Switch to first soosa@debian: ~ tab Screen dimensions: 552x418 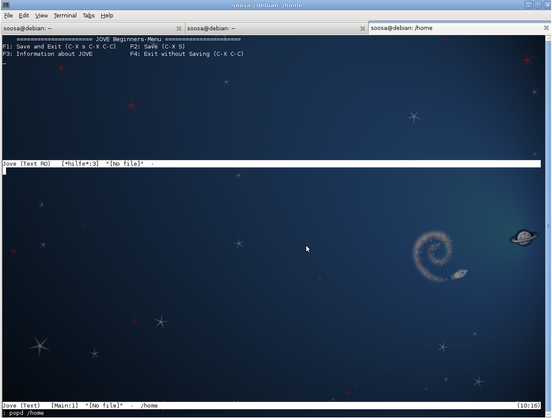(92, 28)
